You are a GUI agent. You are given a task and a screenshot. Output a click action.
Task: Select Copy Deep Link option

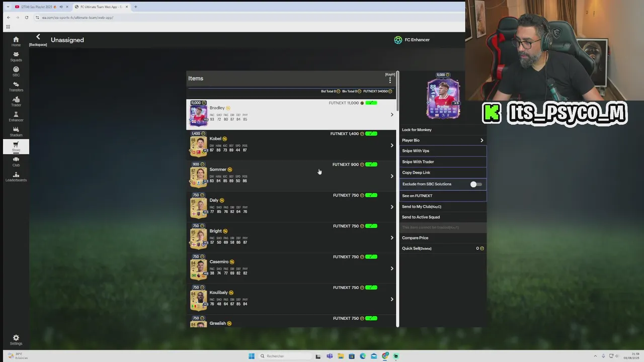point(443,172)
